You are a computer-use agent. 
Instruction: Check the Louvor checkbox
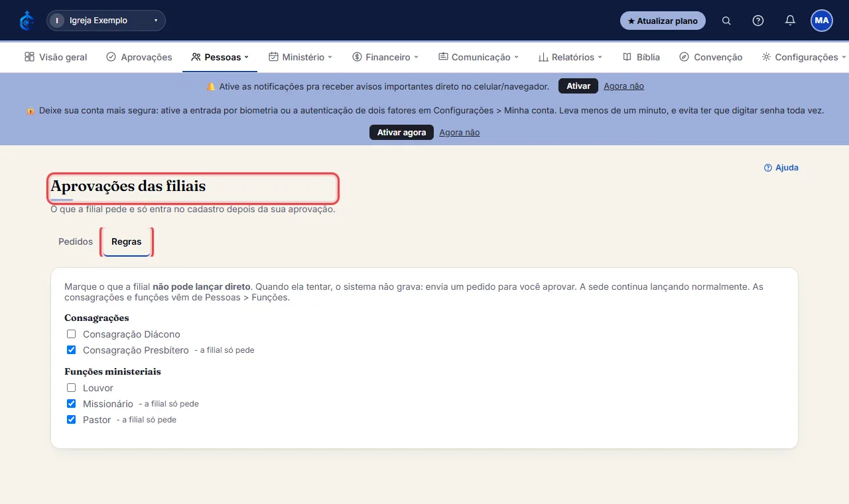tap(71, 388)
